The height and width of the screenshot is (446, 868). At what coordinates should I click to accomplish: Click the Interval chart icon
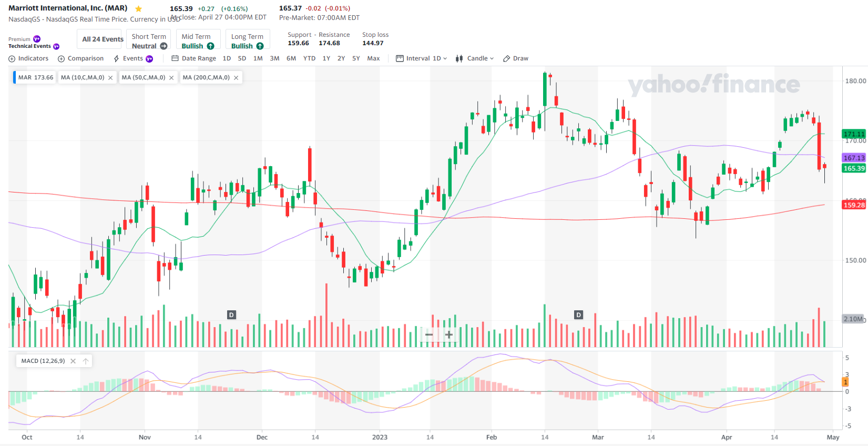400,58
